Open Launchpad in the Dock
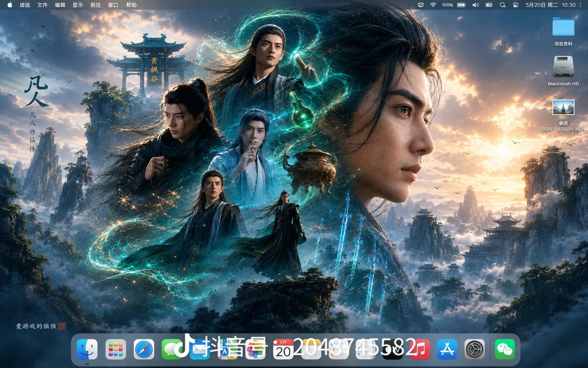Screen dimensions: 588x368 coord(116,349)
